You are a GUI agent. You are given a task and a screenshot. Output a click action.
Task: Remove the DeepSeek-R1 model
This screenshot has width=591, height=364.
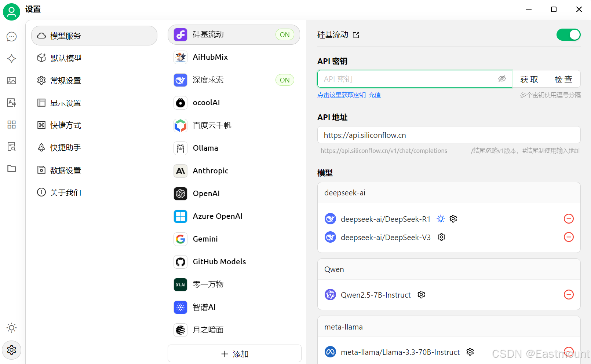pyautogui.click(x=569, y=219)
